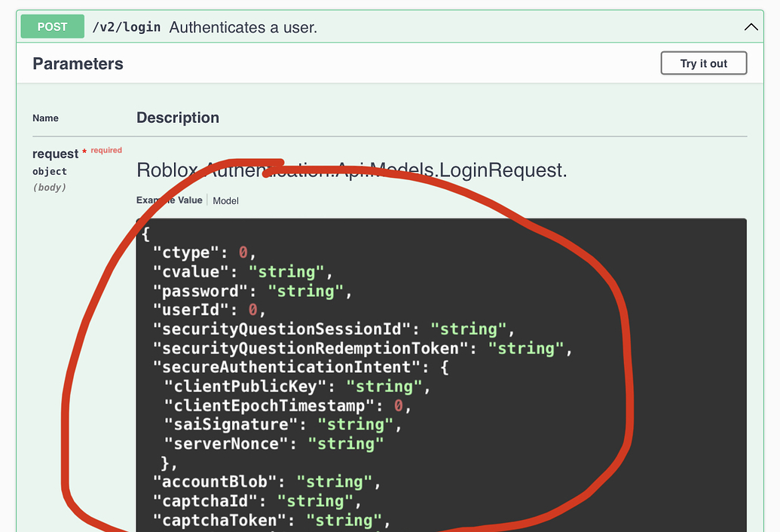Click the "clientEpochTimestamp" line
780x532 pixels.
coord(288,405)
